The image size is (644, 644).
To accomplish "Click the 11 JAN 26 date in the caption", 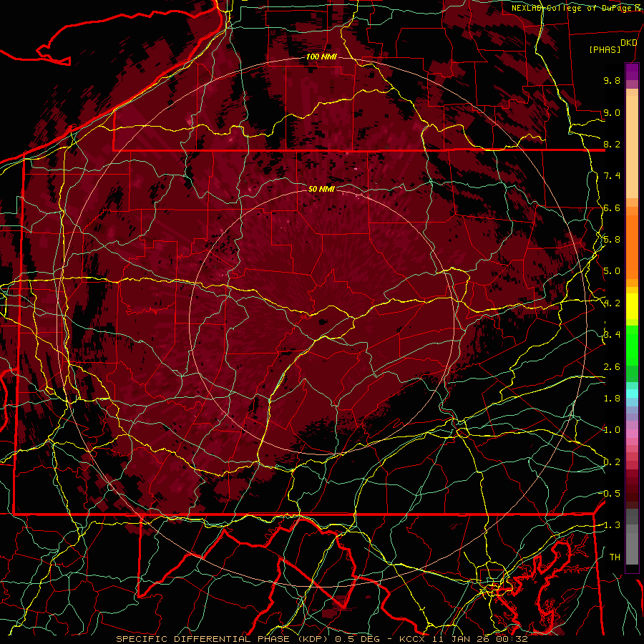I will 462,639.
